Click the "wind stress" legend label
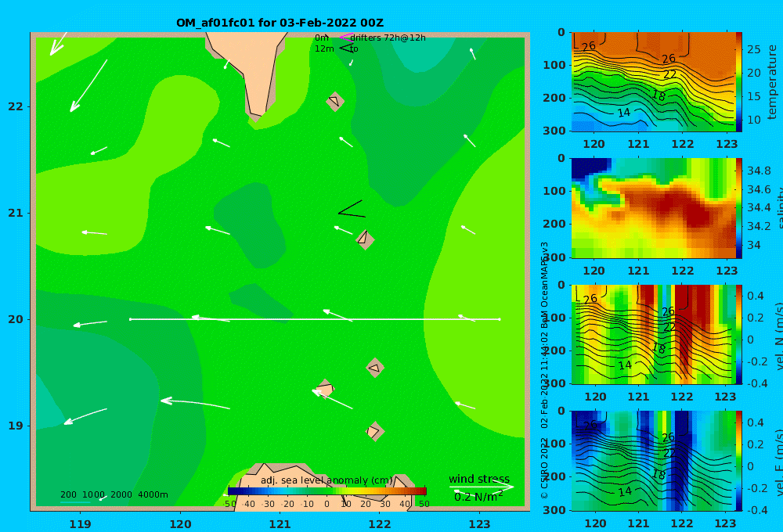Screen dimensions: 783x532 click(x=479, y=479)
